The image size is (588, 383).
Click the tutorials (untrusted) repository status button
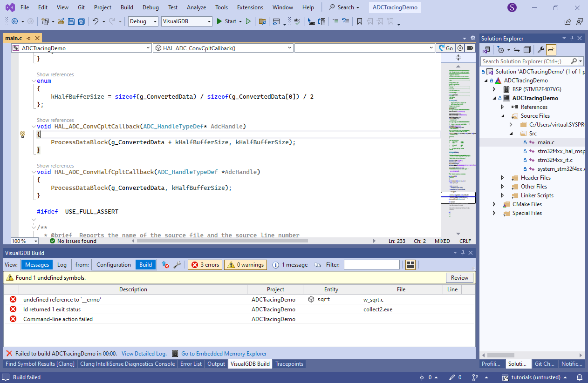535,377
